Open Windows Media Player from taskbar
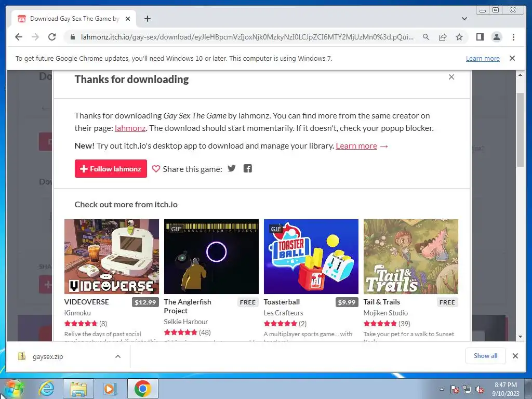Viewport: 532px width, 399px height. [x=110, y=389]
